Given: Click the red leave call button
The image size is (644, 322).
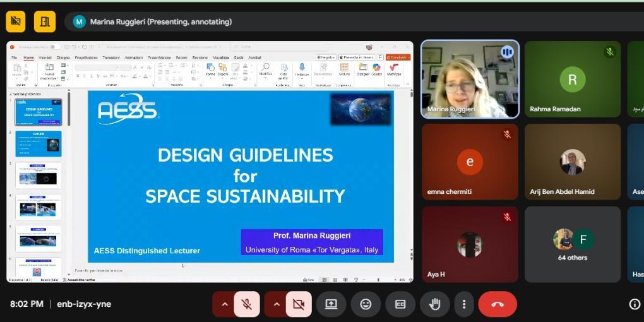Looking at the screenshot, I should click(498, 304).
